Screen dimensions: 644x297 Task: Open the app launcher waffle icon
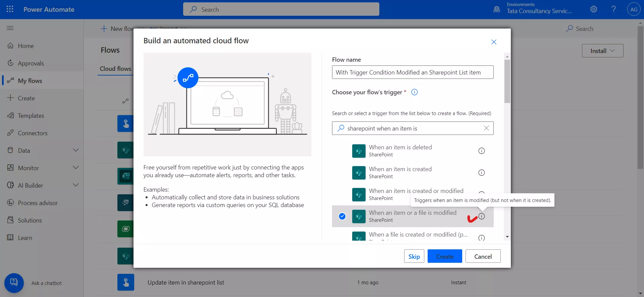pos(10,9)
